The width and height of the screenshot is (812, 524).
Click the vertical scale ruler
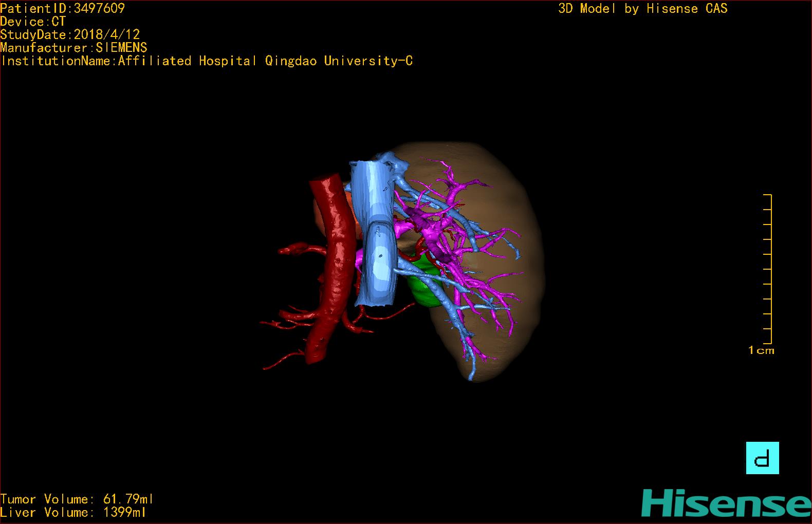[768, 269]
